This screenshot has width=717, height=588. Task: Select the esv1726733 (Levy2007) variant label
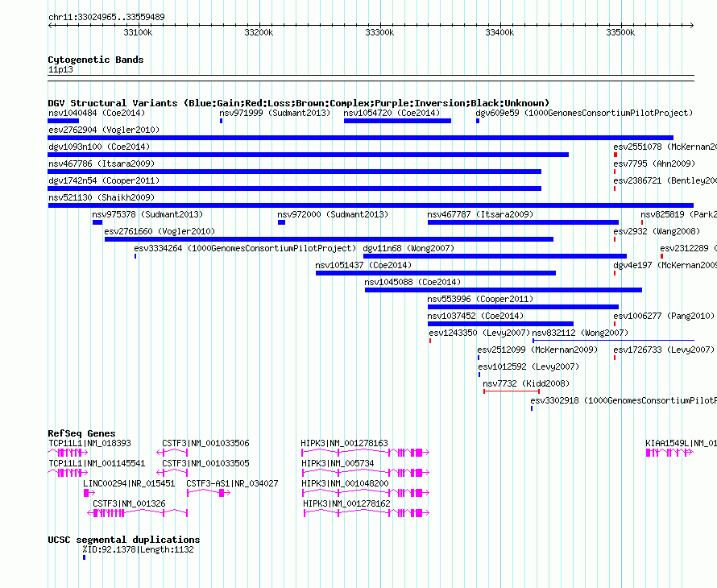(664, 350)
